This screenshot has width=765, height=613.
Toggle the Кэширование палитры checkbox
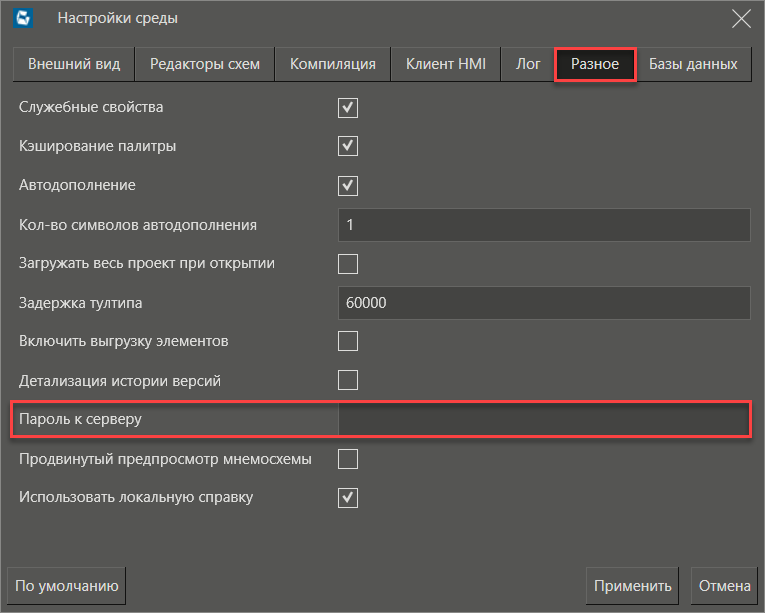(348, 146)
